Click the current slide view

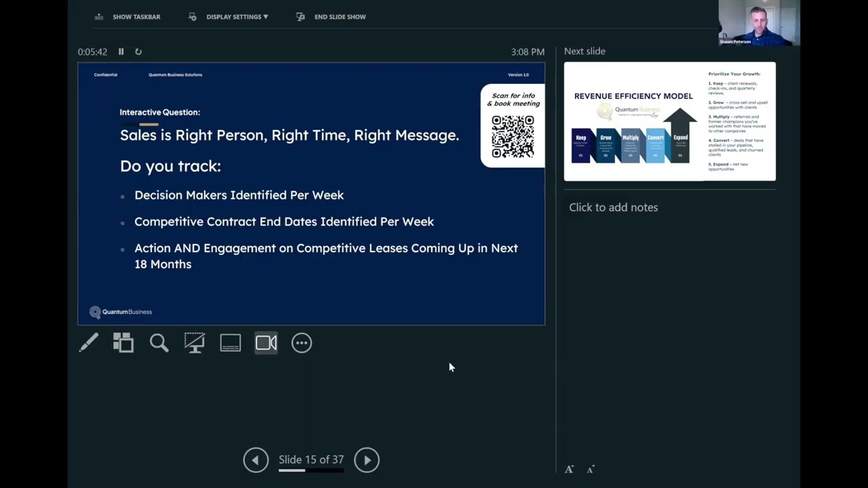coord(311,194)
